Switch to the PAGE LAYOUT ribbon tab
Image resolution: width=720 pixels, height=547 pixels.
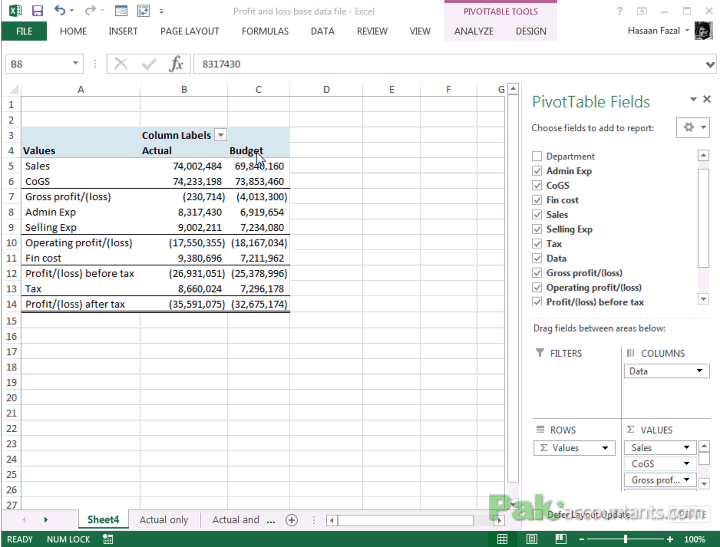[x=190, y=31]
